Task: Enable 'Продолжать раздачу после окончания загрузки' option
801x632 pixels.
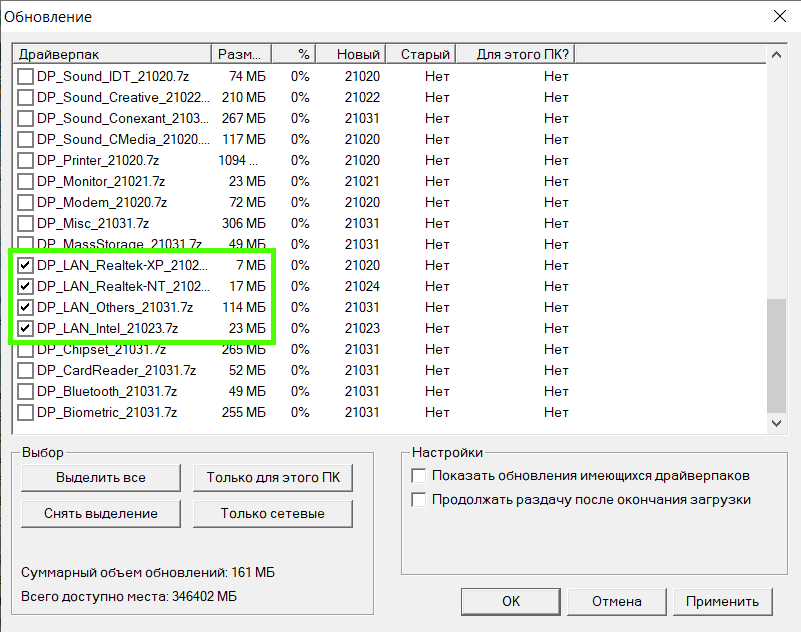Action: coord(418,500)
